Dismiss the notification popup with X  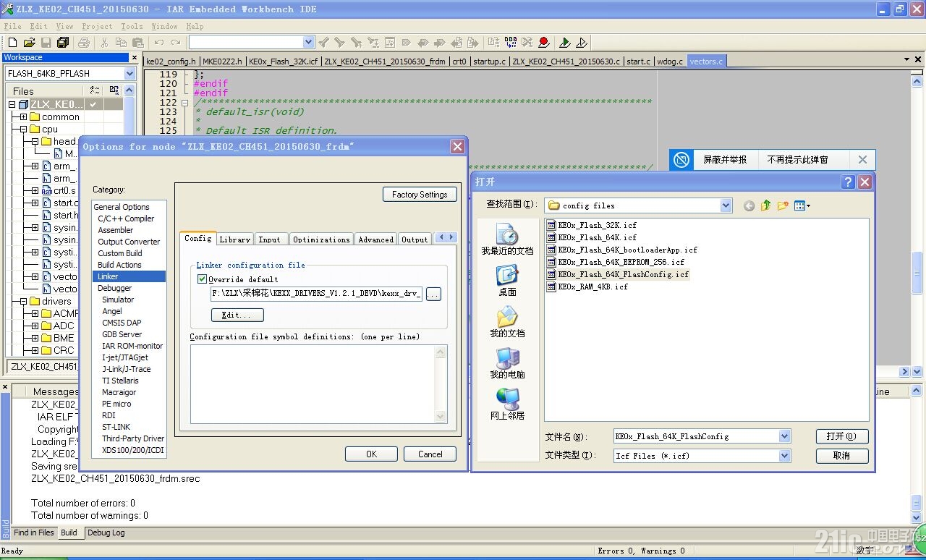tap(862, 159)
